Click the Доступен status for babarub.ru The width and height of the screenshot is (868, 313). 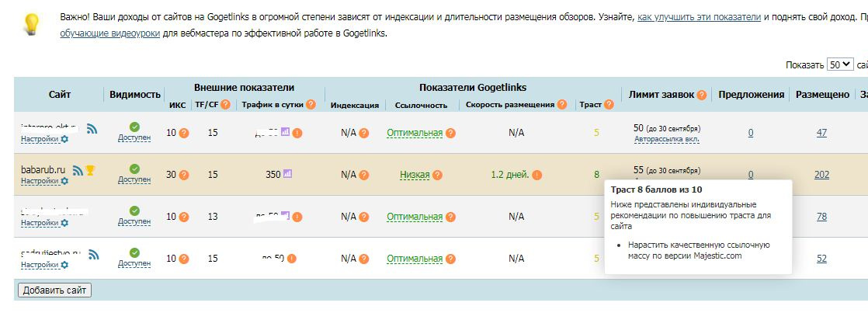point(134,180)
